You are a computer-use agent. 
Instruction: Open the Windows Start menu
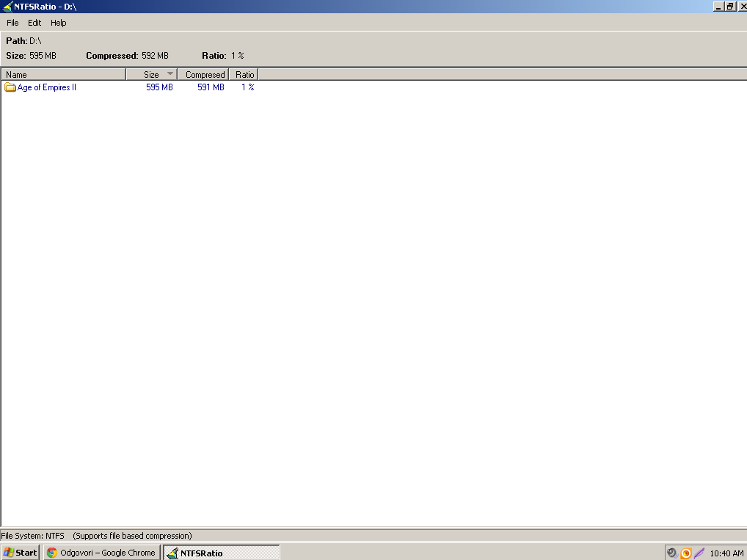coord(20,553)
